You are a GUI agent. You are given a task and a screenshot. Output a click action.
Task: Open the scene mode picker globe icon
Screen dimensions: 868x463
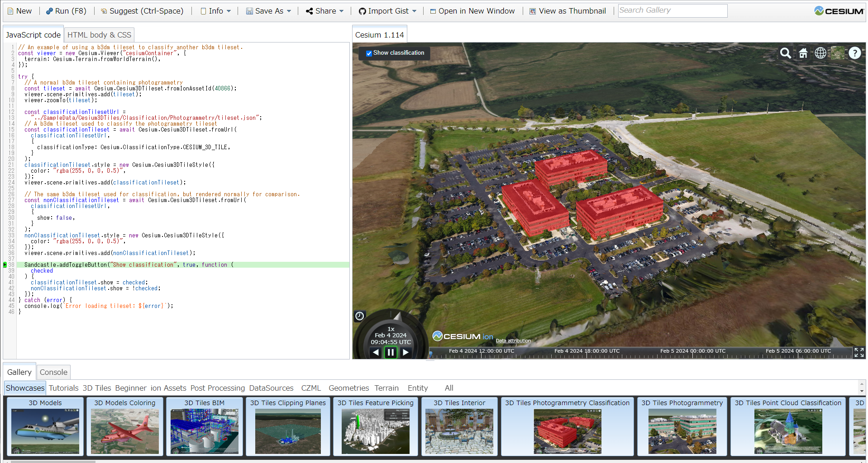tap(820, 53)
